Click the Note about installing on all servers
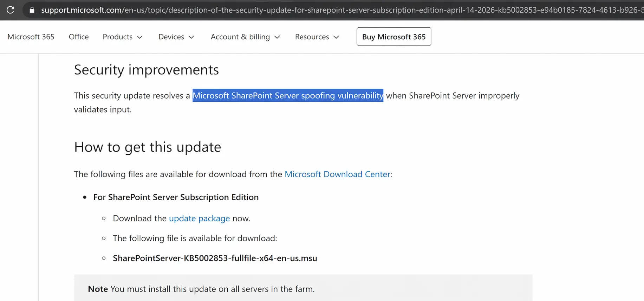644x301 pixels. click(x=201, y=289)
